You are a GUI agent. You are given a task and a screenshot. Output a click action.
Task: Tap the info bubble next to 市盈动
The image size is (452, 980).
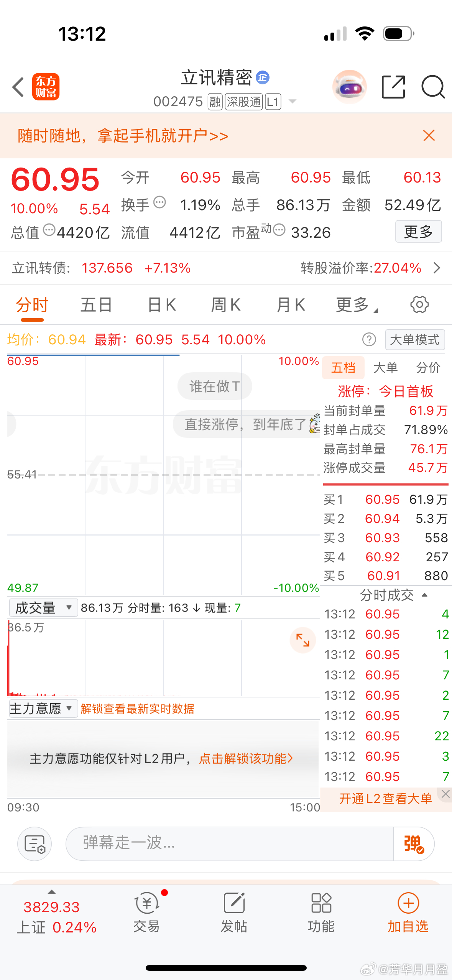(279, 230)
